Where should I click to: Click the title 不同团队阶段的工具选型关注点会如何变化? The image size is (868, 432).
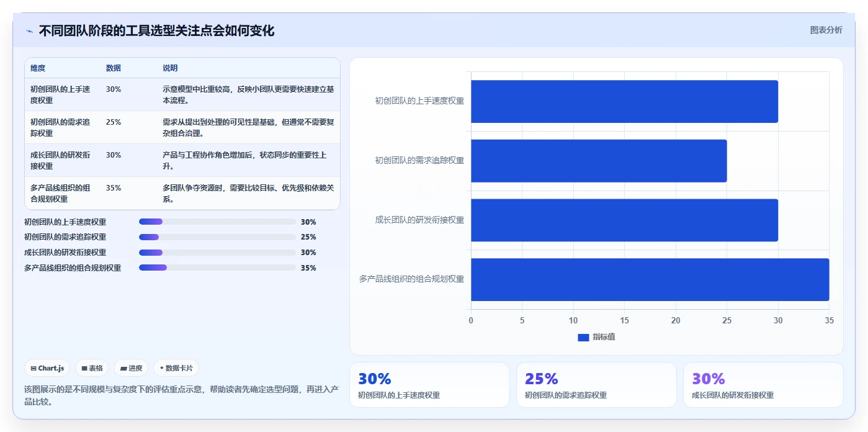point(156,30)
